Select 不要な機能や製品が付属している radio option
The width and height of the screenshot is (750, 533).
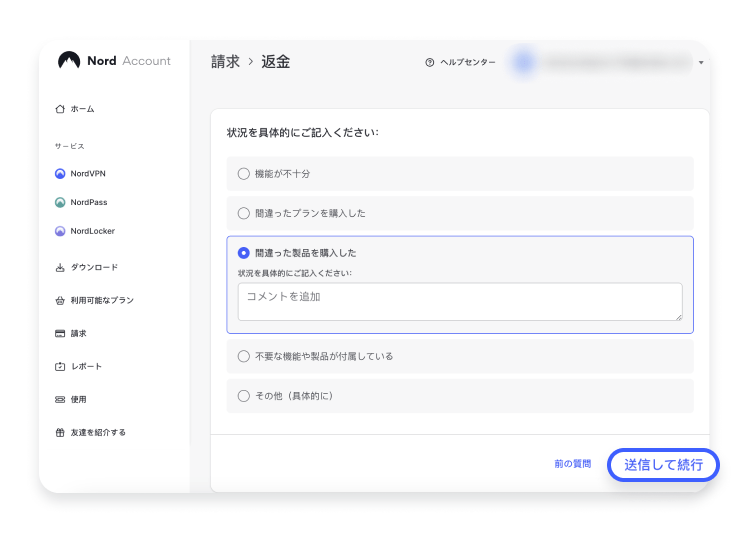pos(243,356)
